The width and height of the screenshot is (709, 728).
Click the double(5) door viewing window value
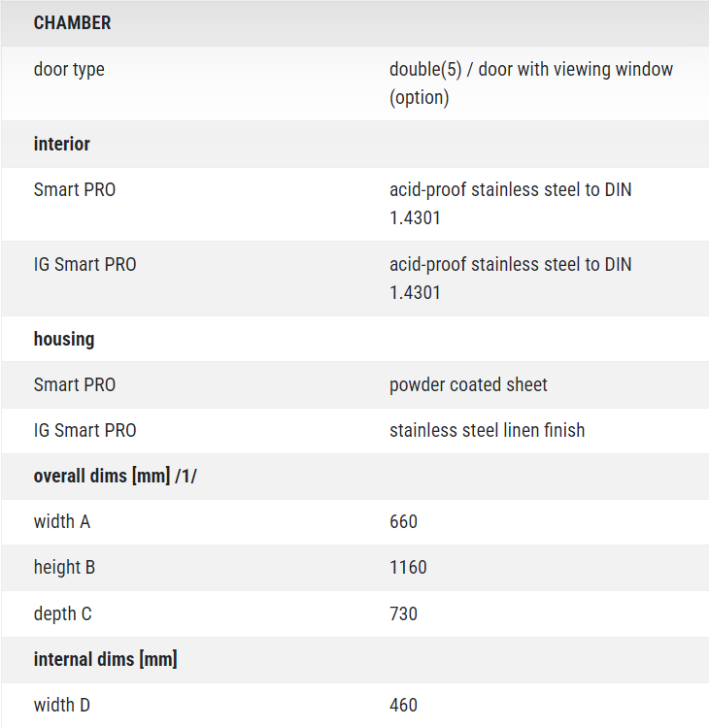point(531,83)
